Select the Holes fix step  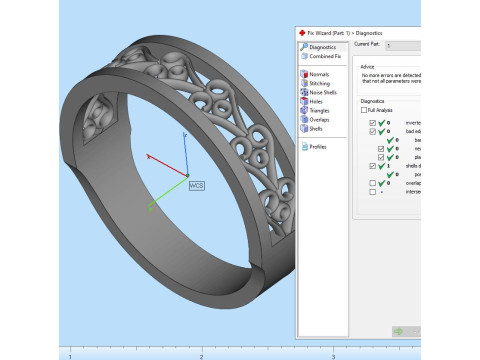pos(311,101)
